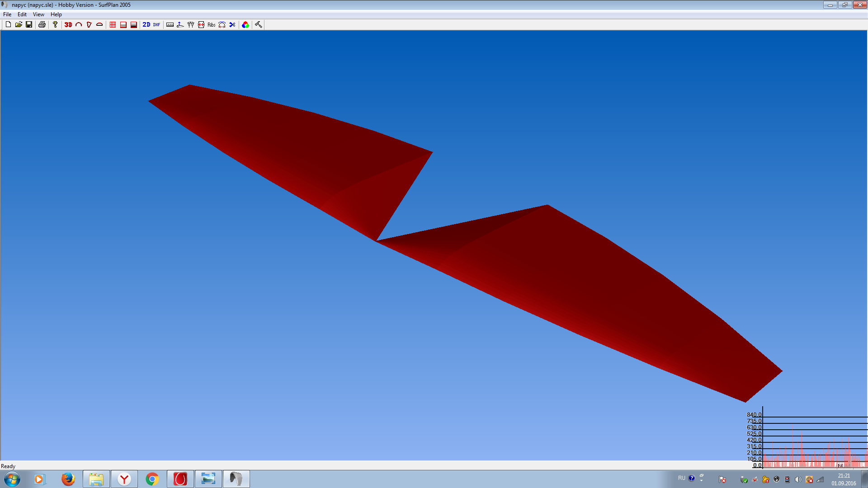This screenshot has height=488, width=868.
Task: Open the Edit menu
Action: point(22,14)
